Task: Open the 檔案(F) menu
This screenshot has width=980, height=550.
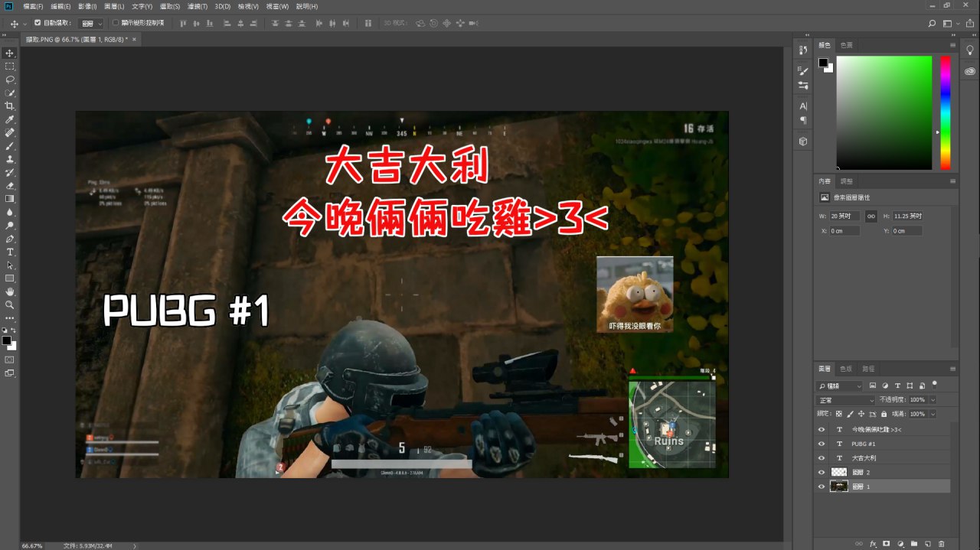Action: pyautogui.click(x=33, y=6)
